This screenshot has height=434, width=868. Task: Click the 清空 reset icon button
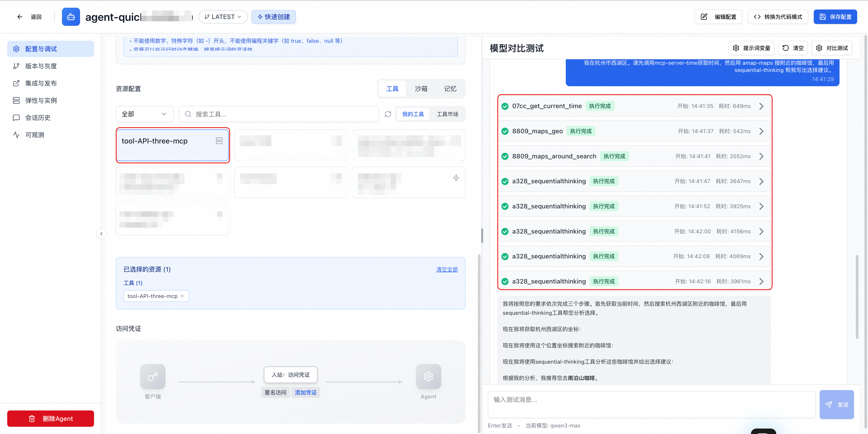(x=793, y=48)
